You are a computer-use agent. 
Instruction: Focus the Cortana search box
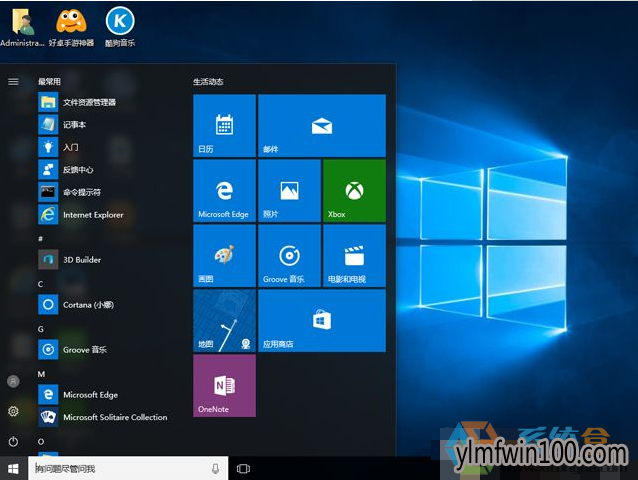[x=128, y=469]
